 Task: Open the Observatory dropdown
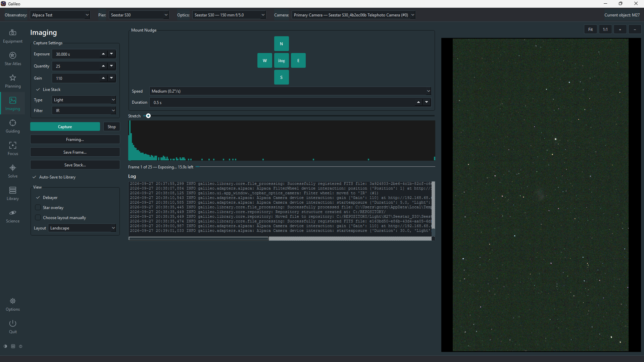60,15
